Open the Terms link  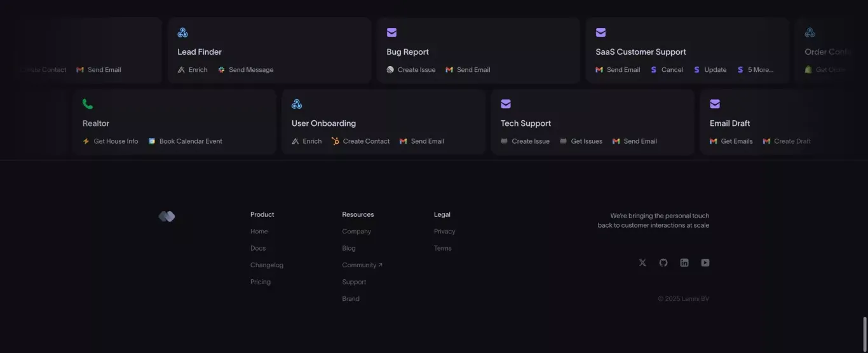coord(443,248)
